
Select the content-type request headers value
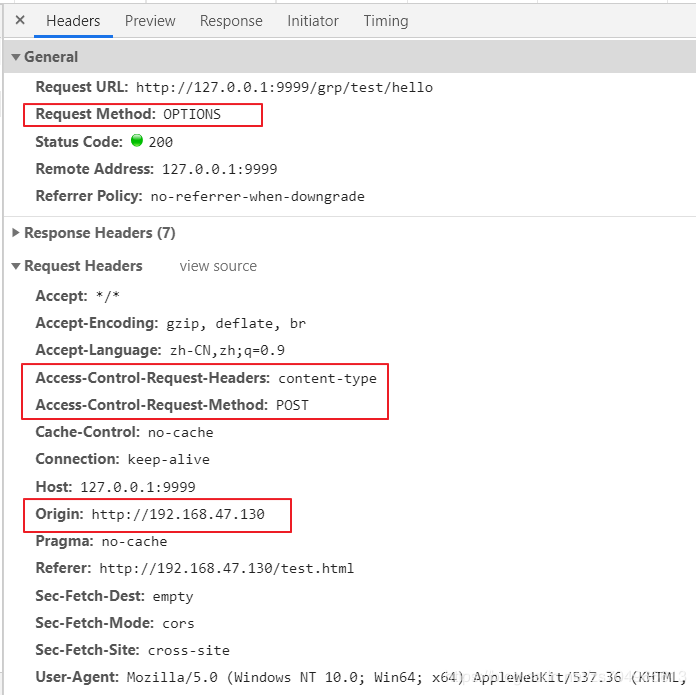tap(328, 378)
